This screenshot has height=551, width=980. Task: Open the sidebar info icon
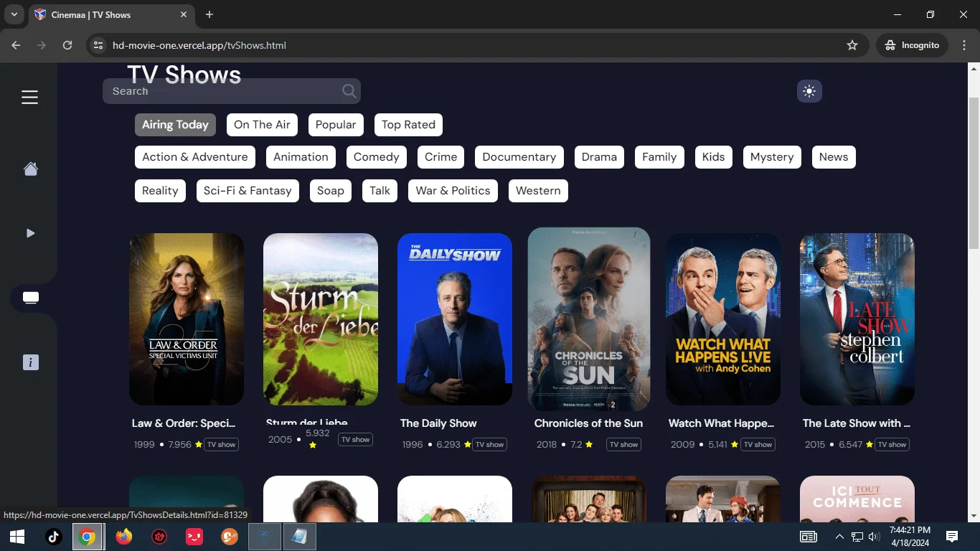(x=30, y=362)
